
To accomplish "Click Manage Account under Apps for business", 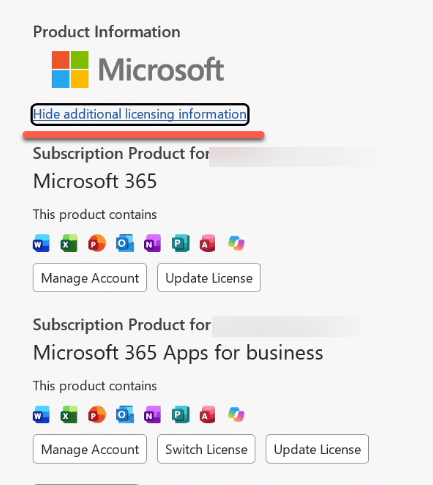I will [90, 449].
